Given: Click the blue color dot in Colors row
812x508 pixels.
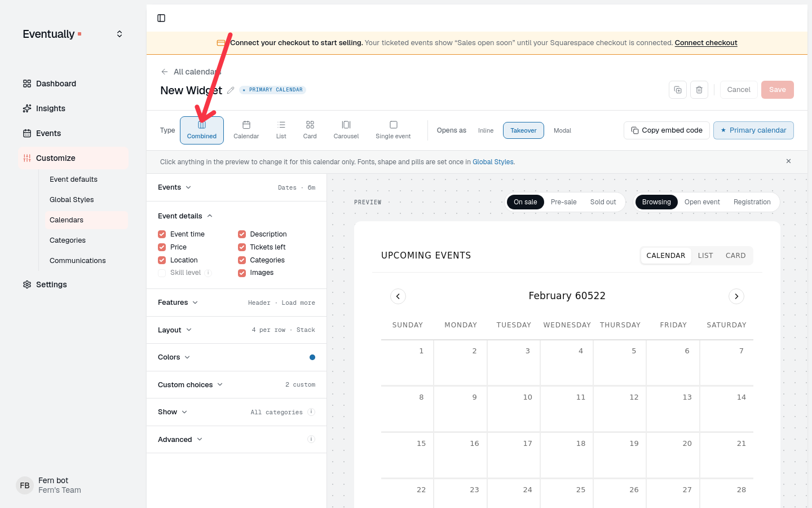Looking at the screenshot, I should (x=312, y=357).
